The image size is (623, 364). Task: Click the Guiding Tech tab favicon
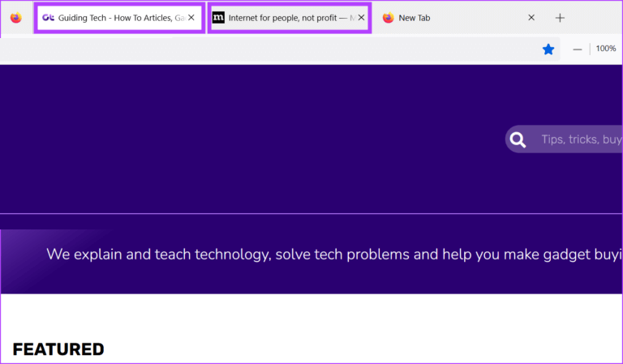coord(48,18)
